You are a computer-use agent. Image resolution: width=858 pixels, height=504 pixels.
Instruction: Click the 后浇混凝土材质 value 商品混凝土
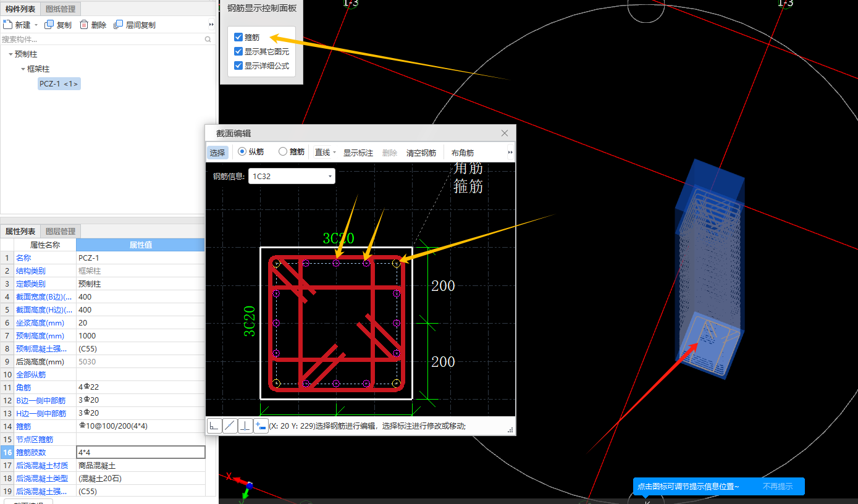[140, 465]
